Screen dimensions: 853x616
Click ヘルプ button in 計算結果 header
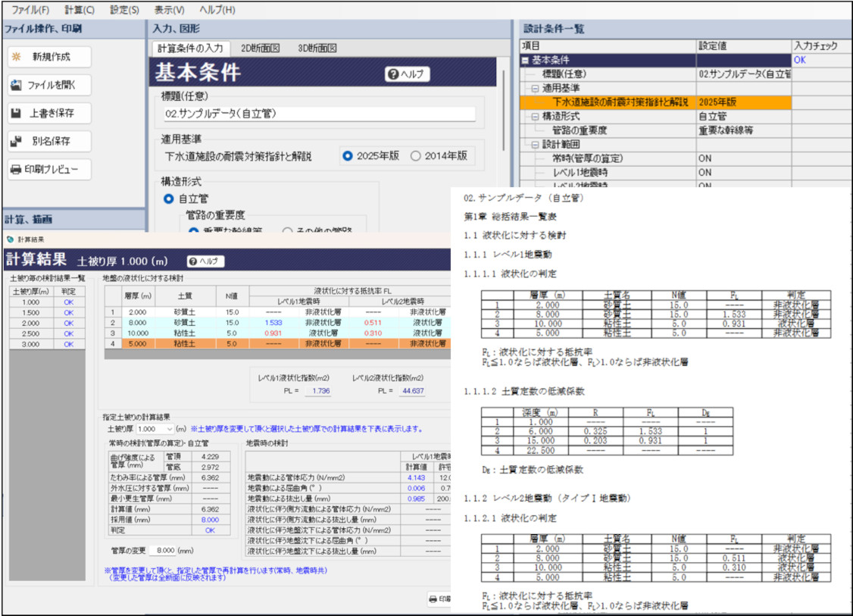point(206,261)
